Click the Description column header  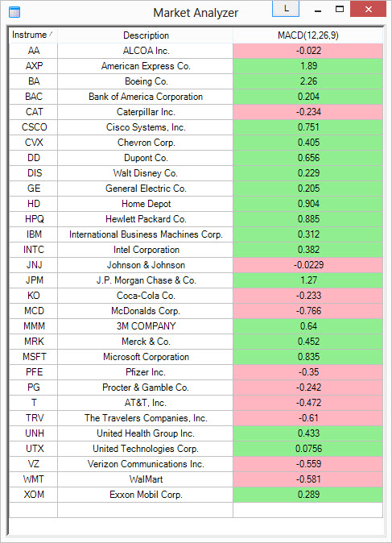(146, 35)
